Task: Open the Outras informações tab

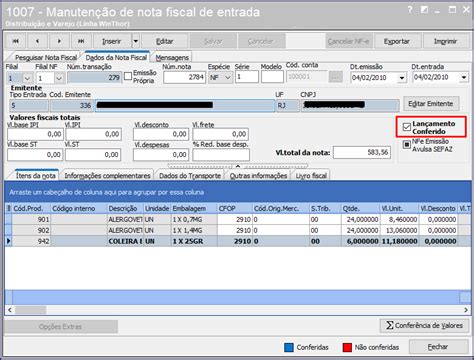Action: point(258,176)
